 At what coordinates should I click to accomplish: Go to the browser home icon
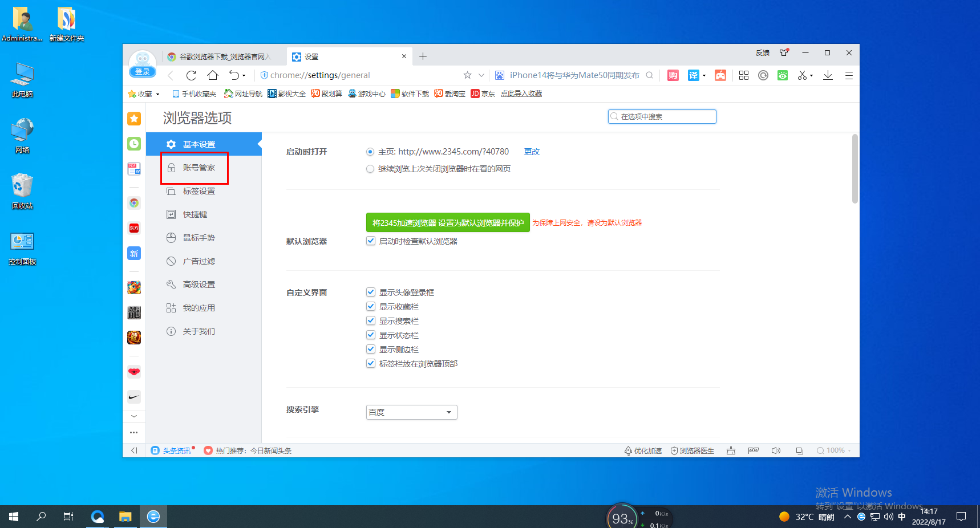(x=213, y=75)
